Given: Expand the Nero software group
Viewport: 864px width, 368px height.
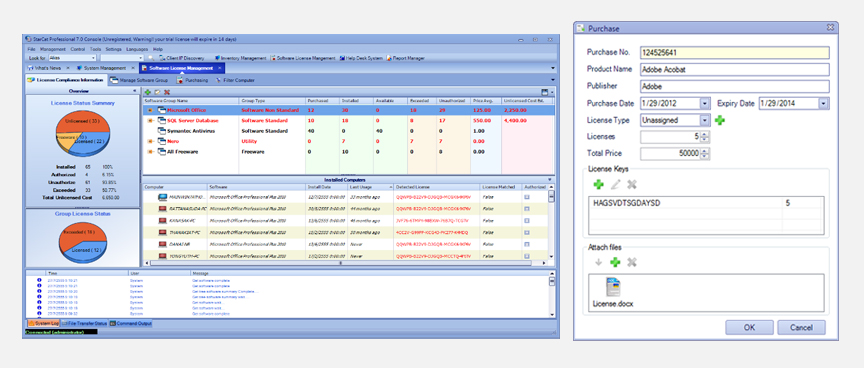Looking at the screenshot, I should coord(150,142).
